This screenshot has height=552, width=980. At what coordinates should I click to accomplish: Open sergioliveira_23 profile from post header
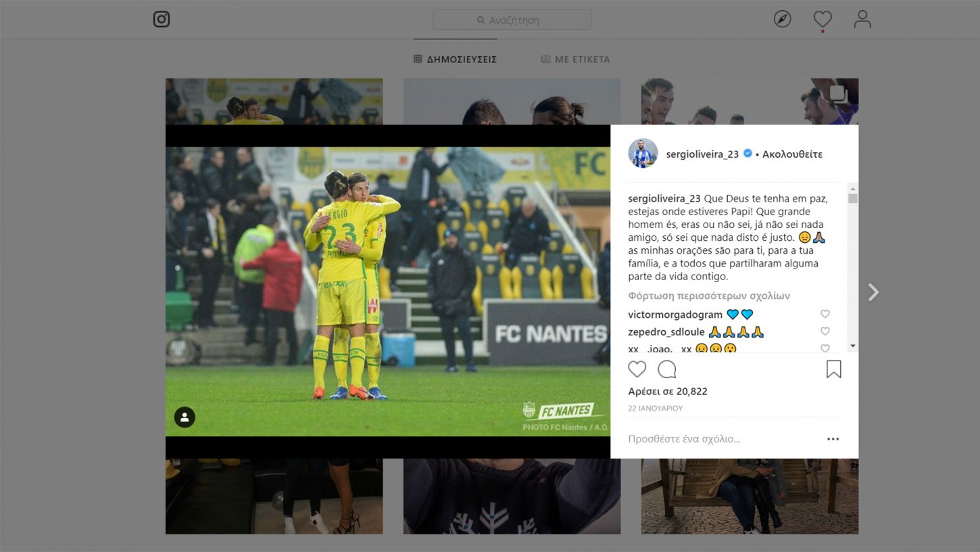(x=702, y=154)
